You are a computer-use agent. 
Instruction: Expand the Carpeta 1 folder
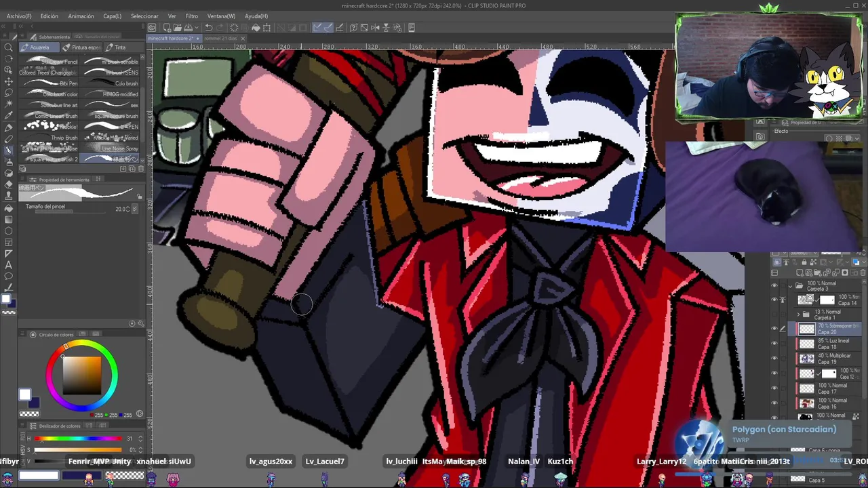(x=798, y=314)
